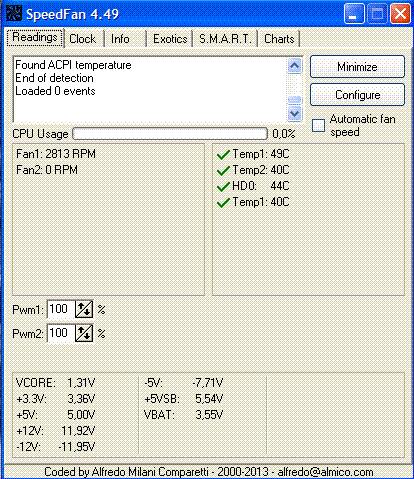Screen dimensions: 414x479
Task: Switch to the Exotics tab
Action: click(x=170, y=39)
